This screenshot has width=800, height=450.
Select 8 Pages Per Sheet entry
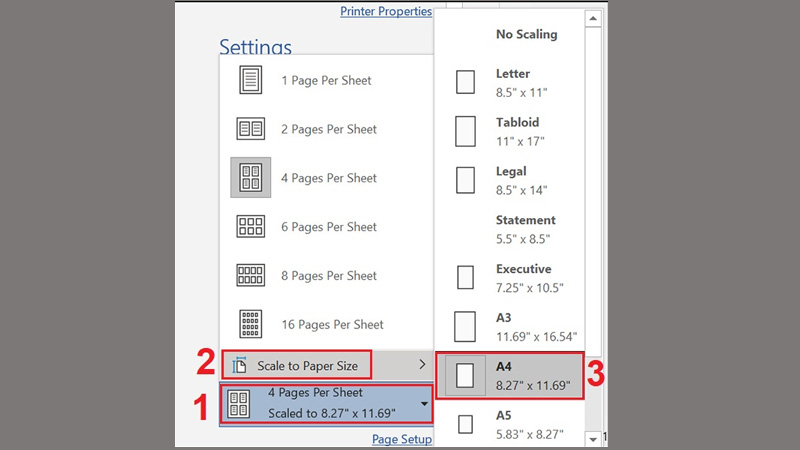(x=327, y=276)
